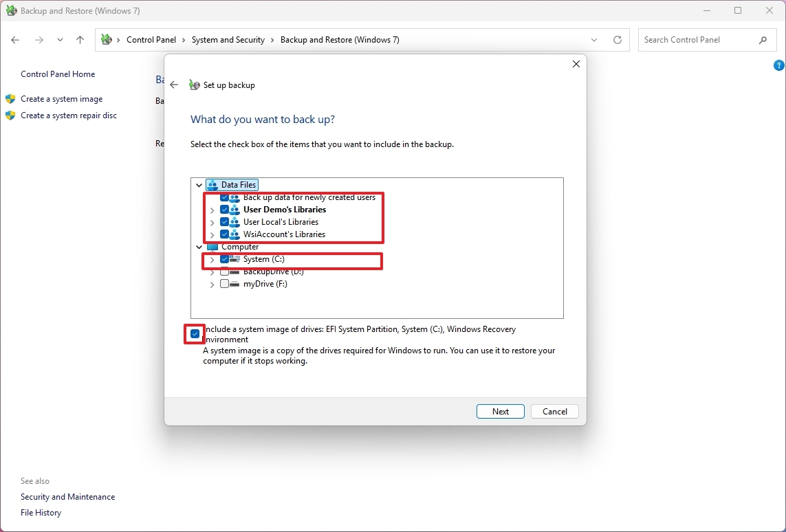This screenshot has height=532, width=786.
Task: Select User Demo's Libraries label
Action: pos(285,210)
